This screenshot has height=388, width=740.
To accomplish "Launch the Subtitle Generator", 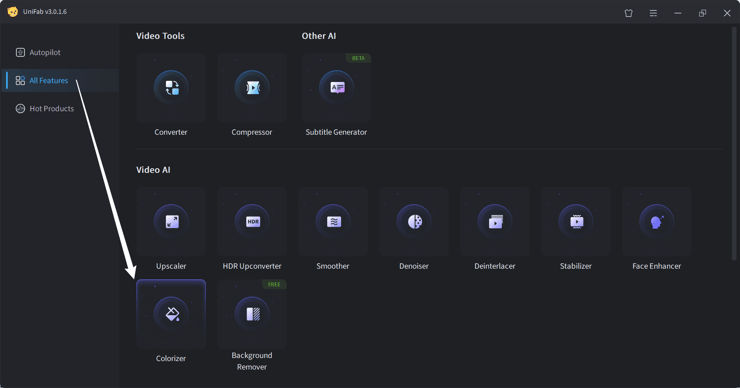I will [x=336, y=88].
